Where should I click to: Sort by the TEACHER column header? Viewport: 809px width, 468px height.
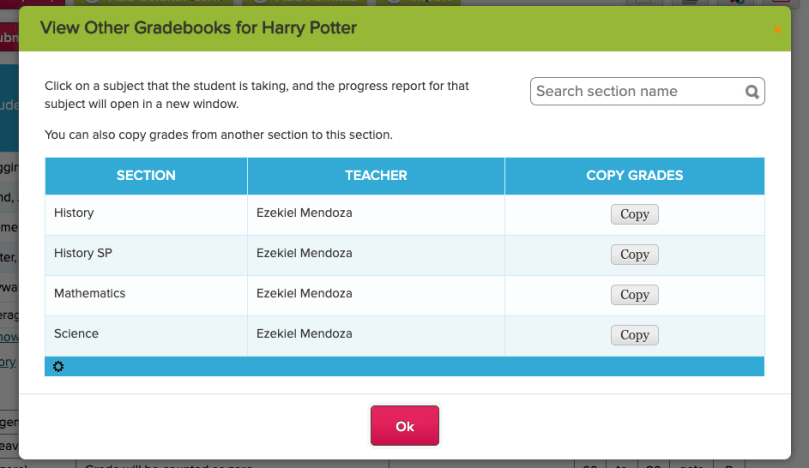coord(376,175)
